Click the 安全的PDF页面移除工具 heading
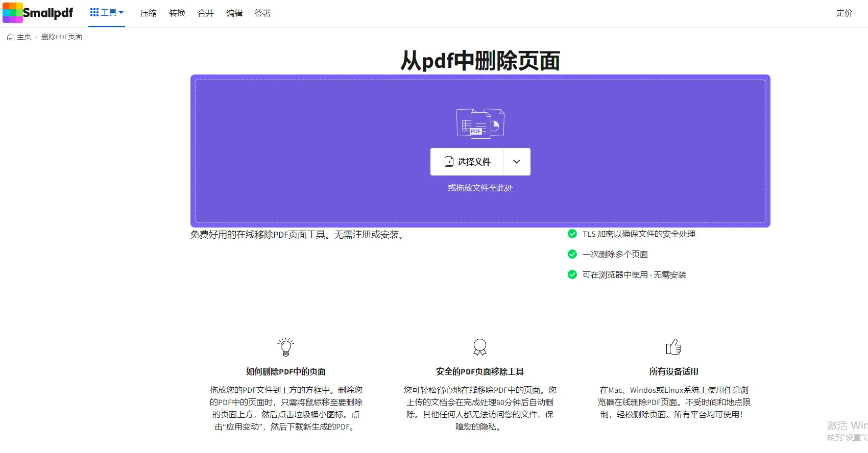Screen dimensions: 868x453 (x=480, y=371)
